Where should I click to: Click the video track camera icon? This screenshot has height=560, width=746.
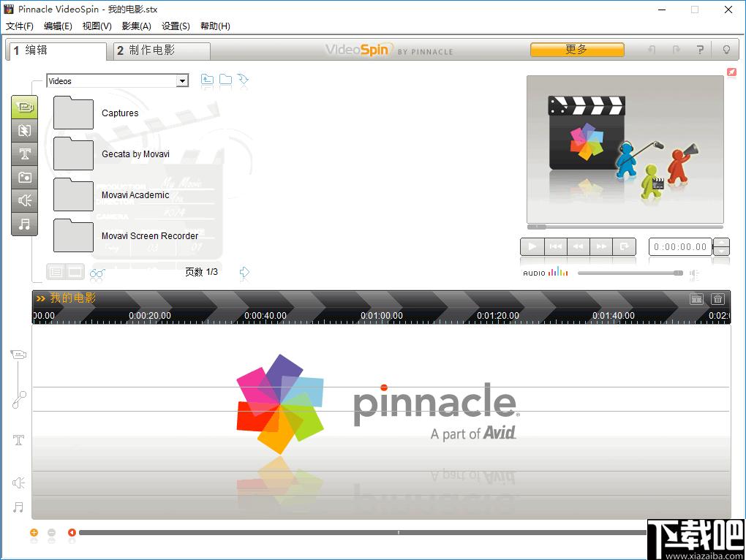pos(18,354)
